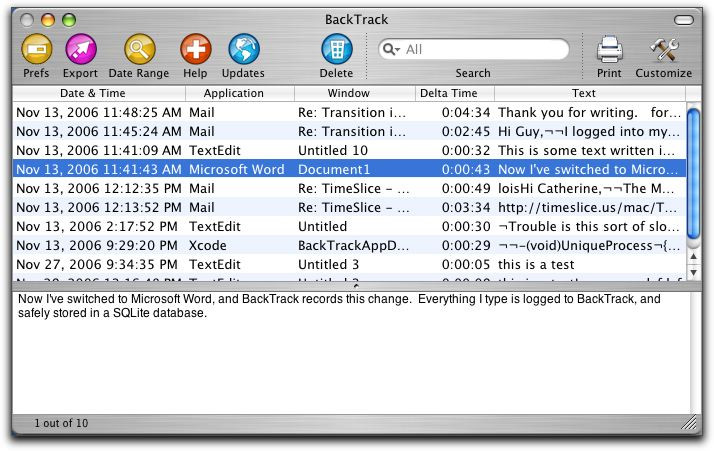
Task: Click the window resize grip corner
Action: [x=689, y=423]
